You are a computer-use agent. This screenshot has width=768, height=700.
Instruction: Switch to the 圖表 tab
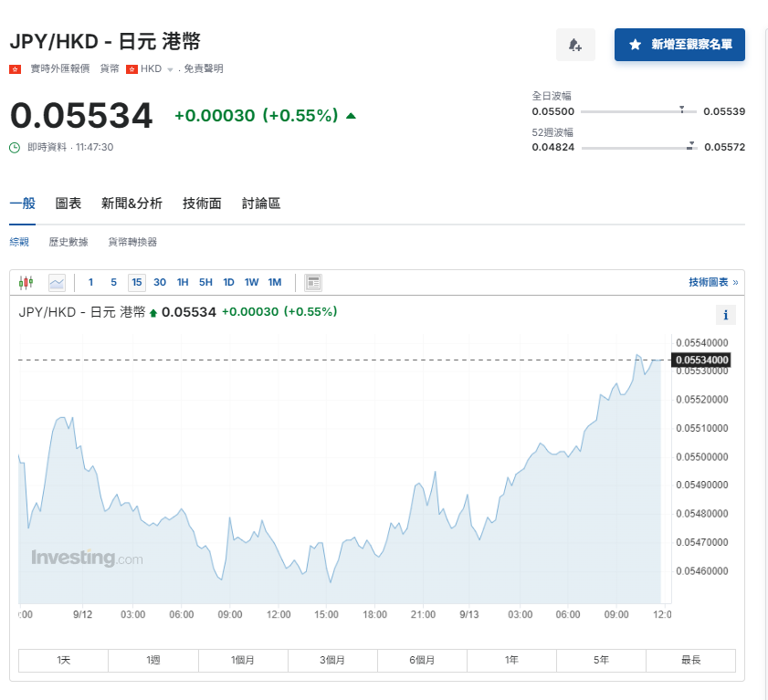point(67,203)
